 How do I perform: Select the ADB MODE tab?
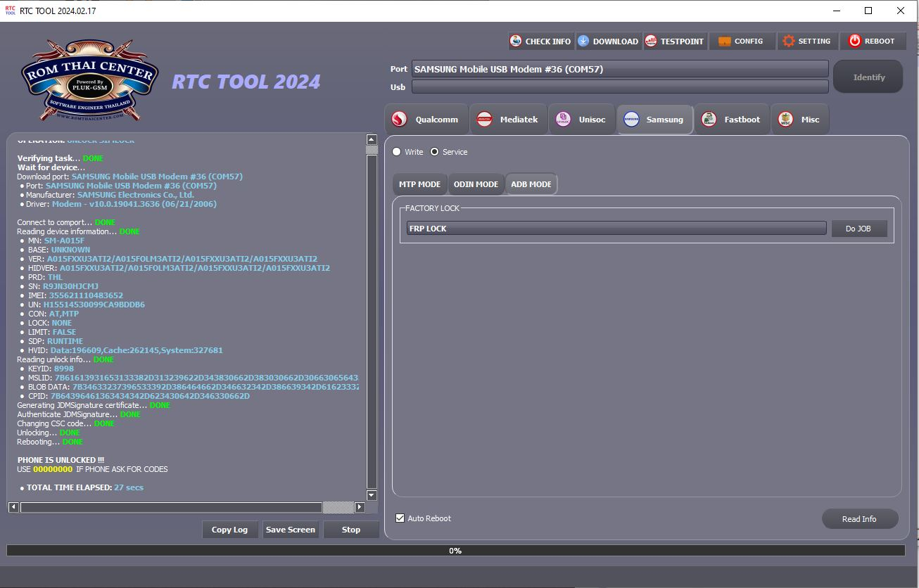coord(531,184)
